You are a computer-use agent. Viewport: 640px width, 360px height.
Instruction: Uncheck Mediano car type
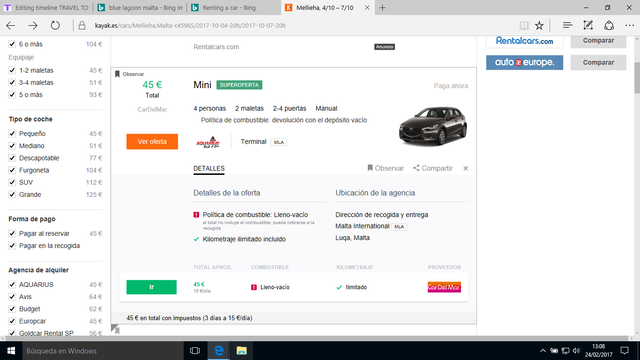tap(12, 146)
